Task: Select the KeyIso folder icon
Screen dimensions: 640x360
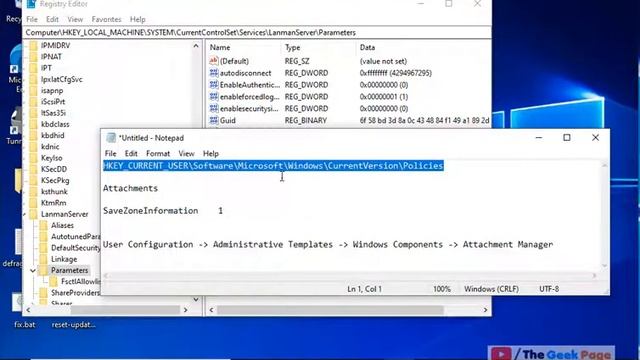Action: (x=33, y=158)
